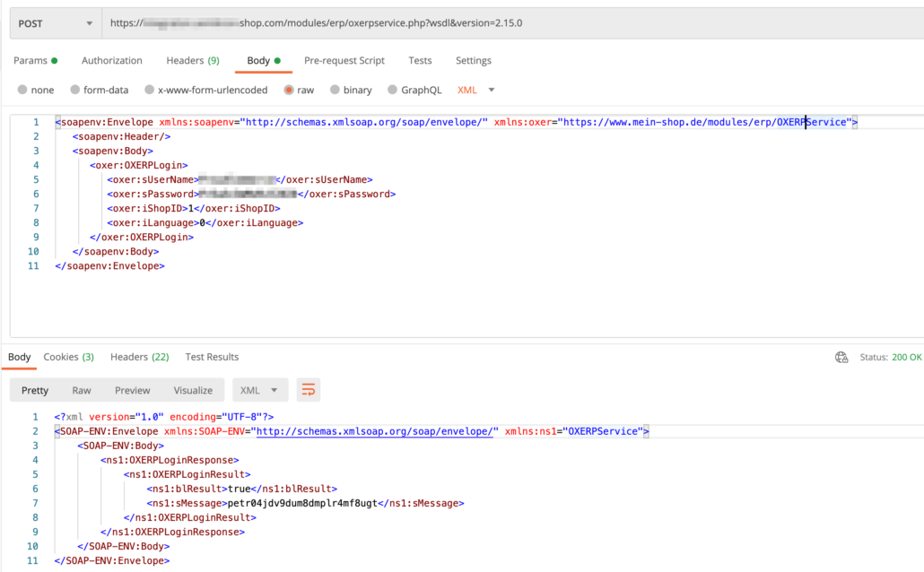Click the xml version declaration line in response
The height and width of the screenshot is (572, 924).
point(164,417)
